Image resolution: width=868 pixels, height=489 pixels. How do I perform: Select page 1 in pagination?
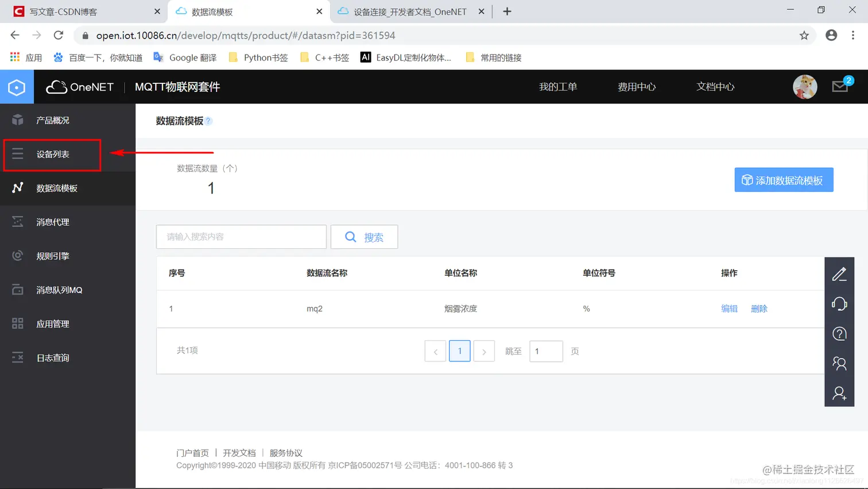[x=460, y=351]
